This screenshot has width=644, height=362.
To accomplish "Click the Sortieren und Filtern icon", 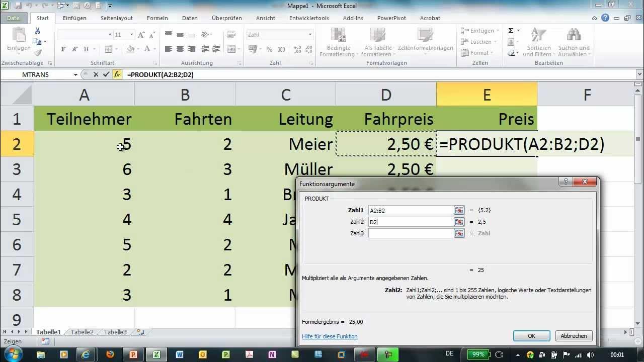I will pyautogui.click(x=539, y=35).
